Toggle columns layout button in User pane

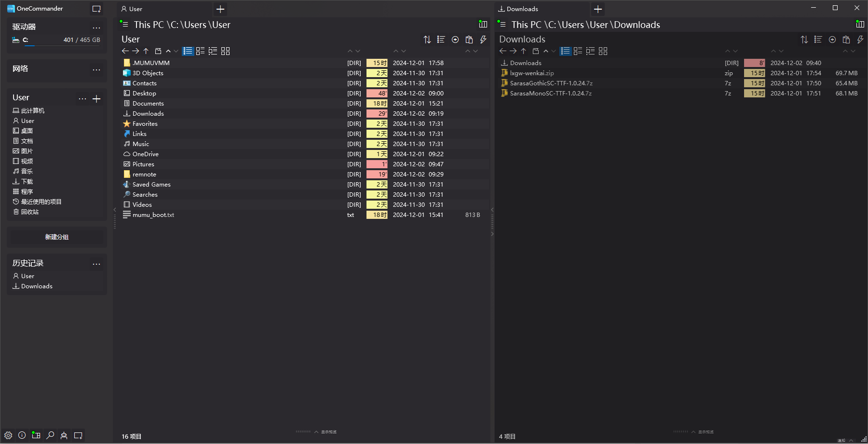[x=483, y=24]
